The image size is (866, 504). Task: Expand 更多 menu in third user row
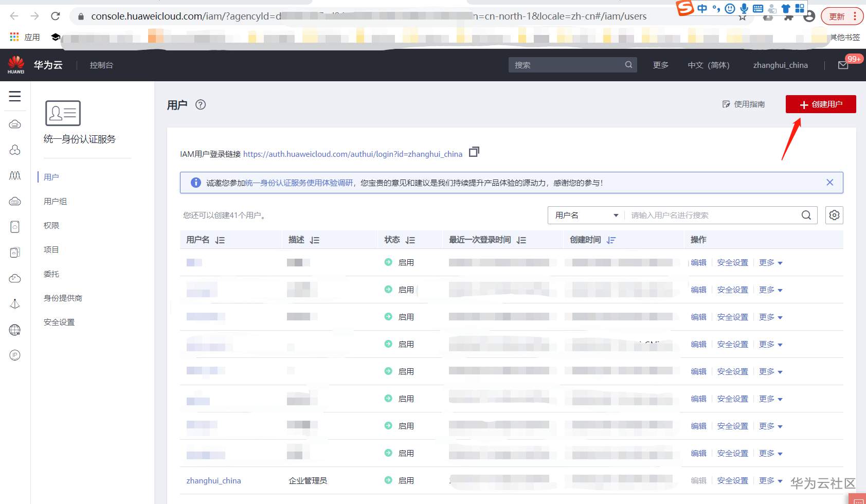pyautogui.click(x=770, y=317)
